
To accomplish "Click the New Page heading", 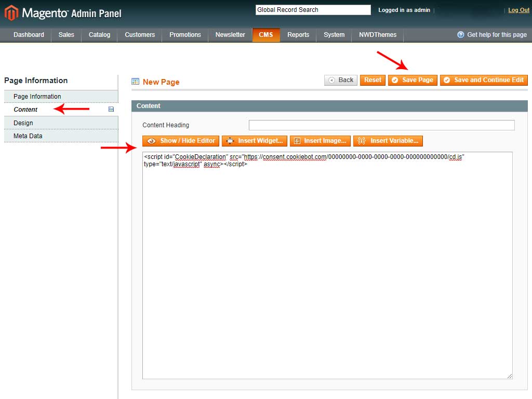I will coord(161,82).
